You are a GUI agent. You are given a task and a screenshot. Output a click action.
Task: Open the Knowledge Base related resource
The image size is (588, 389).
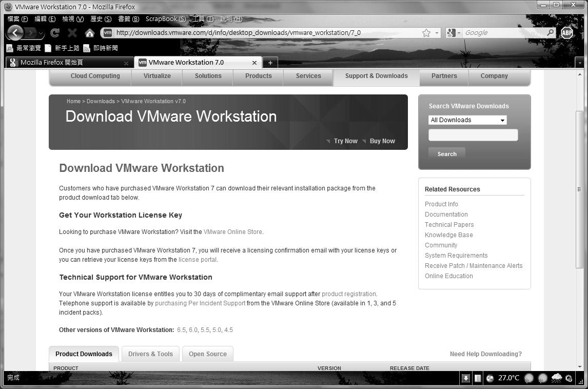448,235
